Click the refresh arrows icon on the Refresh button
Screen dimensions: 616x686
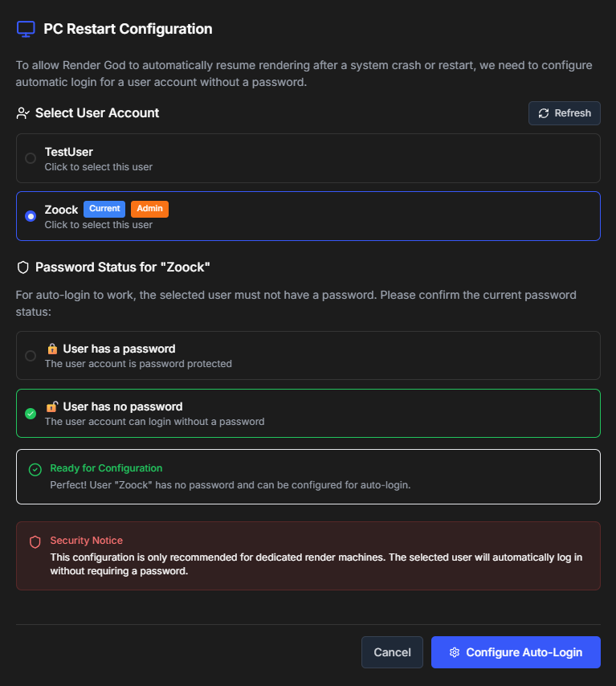click(x=544, y=112)
